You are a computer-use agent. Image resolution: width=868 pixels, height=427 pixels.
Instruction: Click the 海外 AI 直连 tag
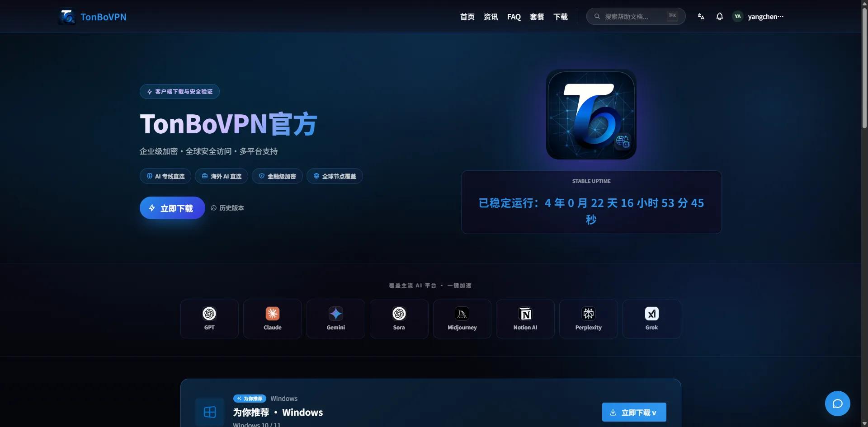click(x=222, y=176)
